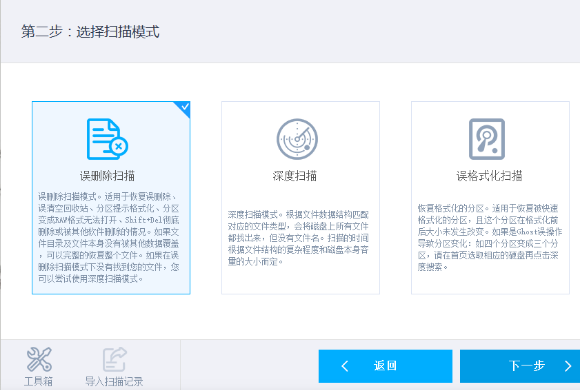This screenshot has height=390, width=580.
Task: Open the 导入扫描记录 import icon
Action: click(114, 359)
